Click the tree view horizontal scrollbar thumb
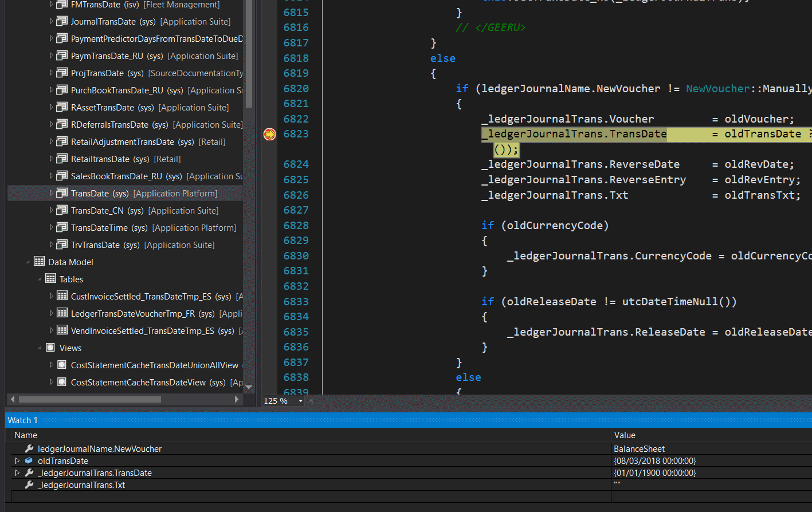 point(89,399)
